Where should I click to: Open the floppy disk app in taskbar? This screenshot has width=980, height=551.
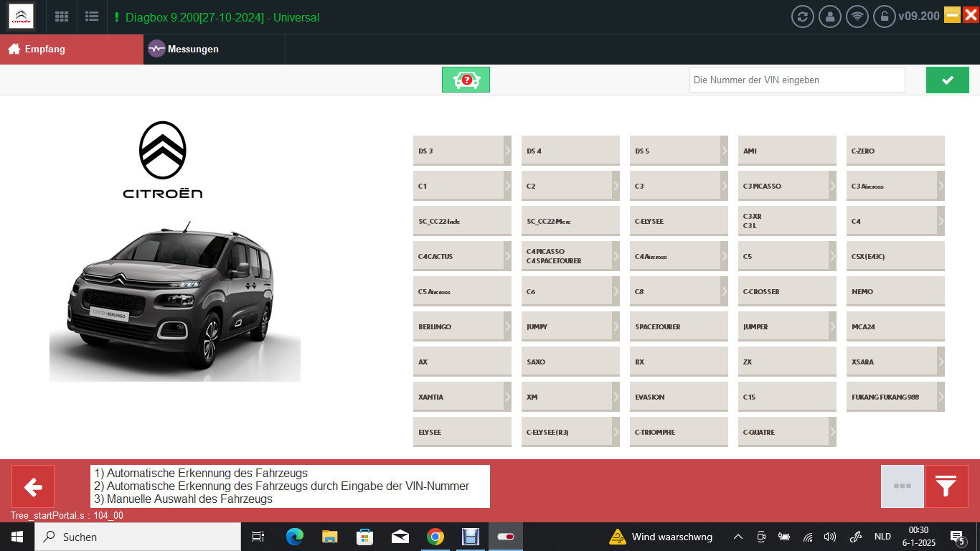[x=470, y=537]
